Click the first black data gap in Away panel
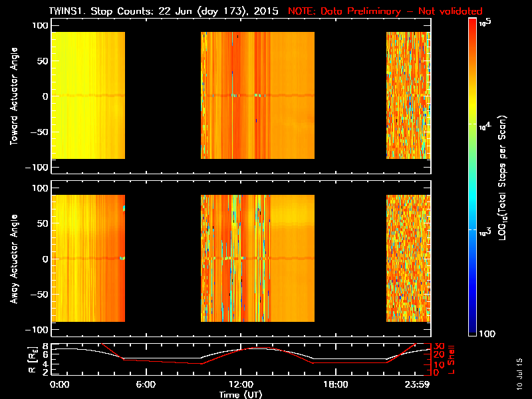The image size is (532, 399). (x=163, y=258)
